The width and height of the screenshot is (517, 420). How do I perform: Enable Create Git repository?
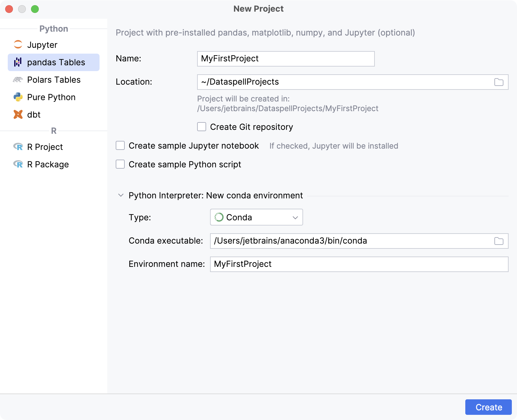(x=201, y=127)
